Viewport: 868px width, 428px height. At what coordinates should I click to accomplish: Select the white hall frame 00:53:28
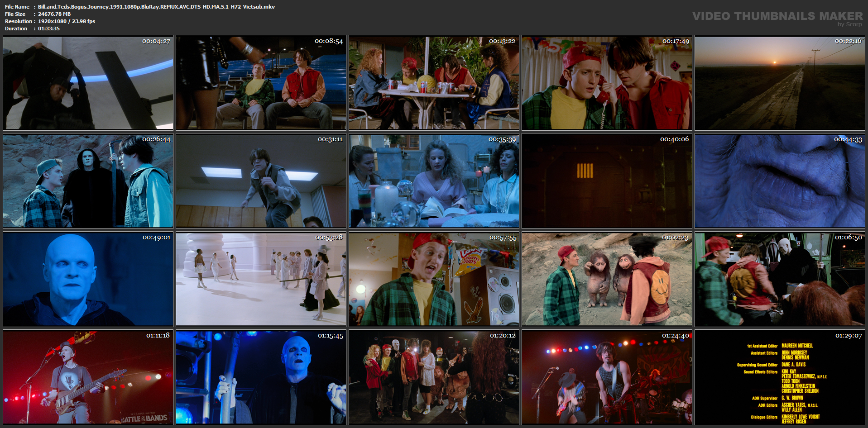coord(261,279)
